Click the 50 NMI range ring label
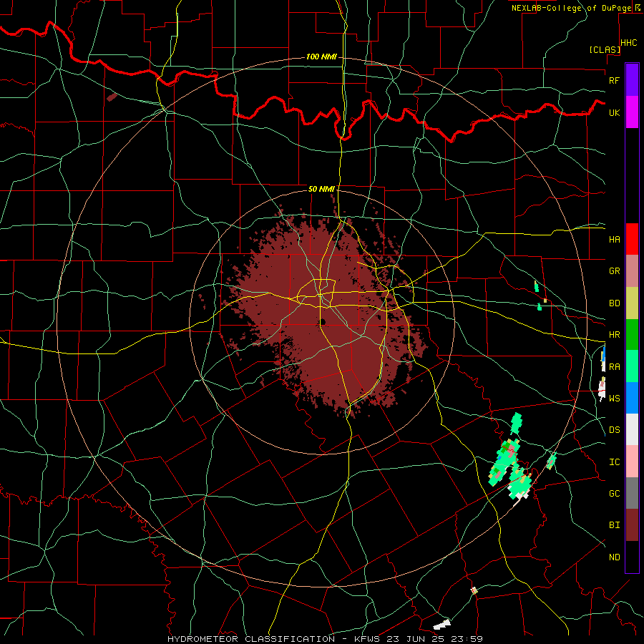Image resolution: width=644 pixels, height=644 pixels. coord(321,189)
